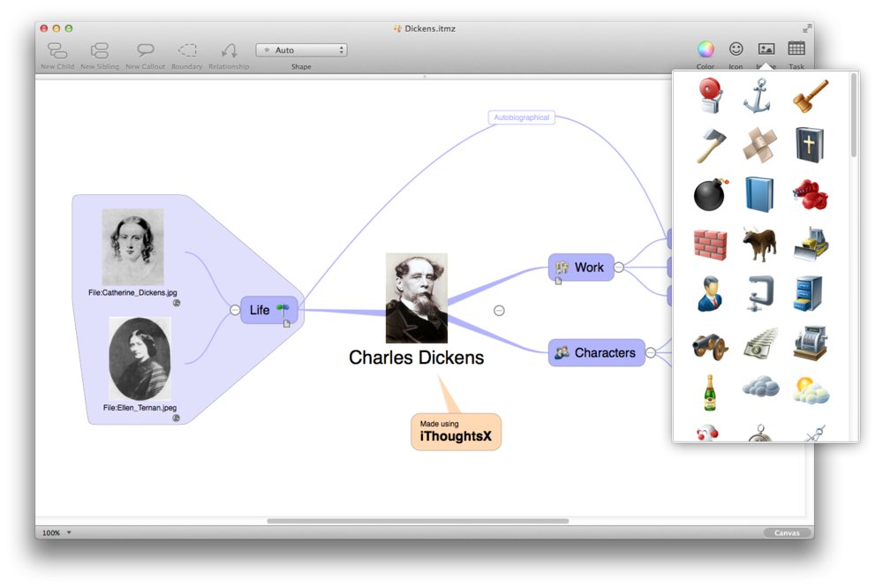Click the Canvas button in status bar

click(787, 532)
